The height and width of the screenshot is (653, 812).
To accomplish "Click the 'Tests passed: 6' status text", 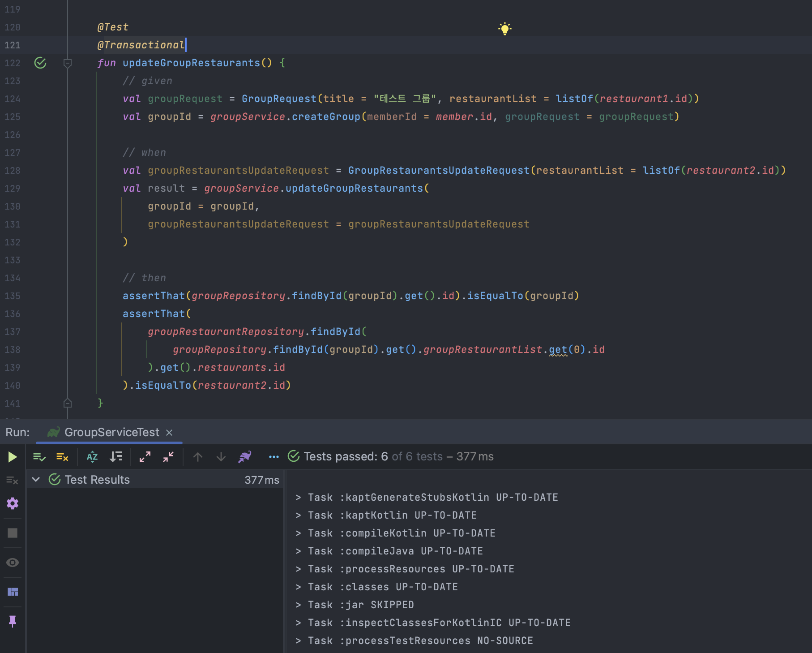I will (346, 456).
